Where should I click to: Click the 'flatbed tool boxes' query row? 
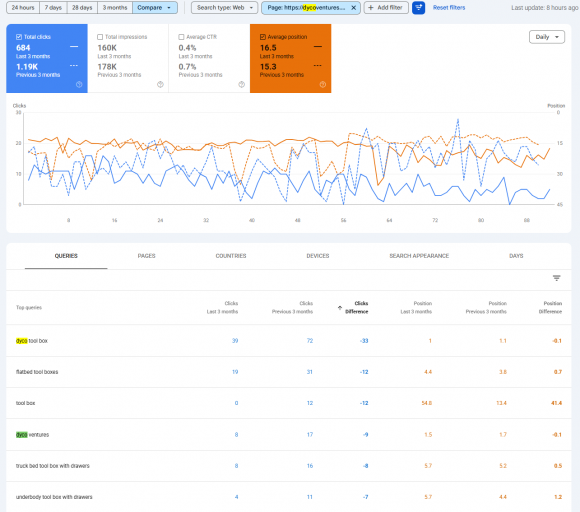tap(289, 372)
